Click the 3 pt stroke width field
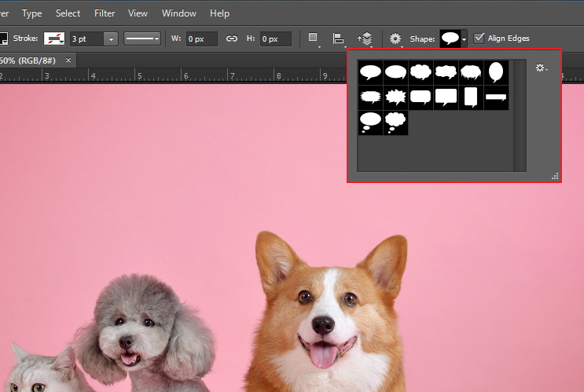The image size is (584, 392). click(x=87, y=38)
